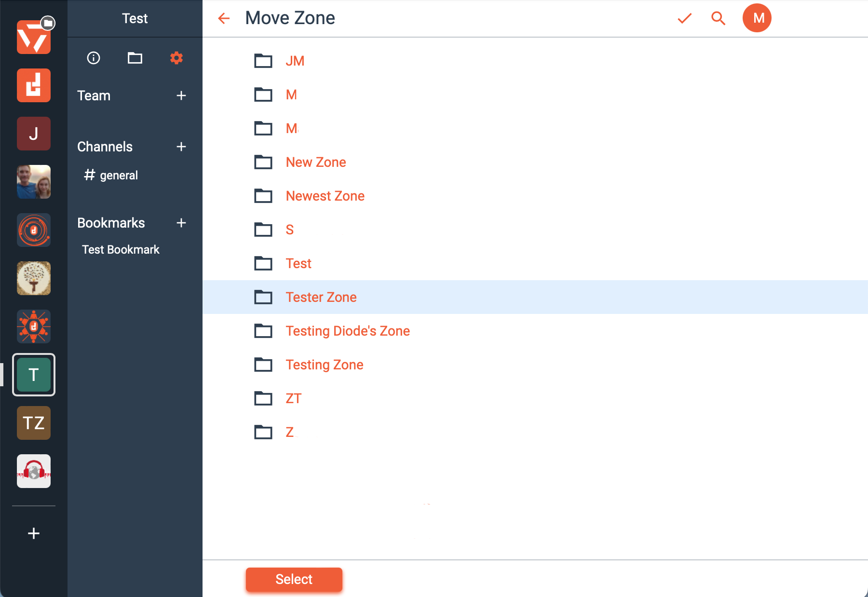Select the highlighted Tester Zone row

[535, 297]
